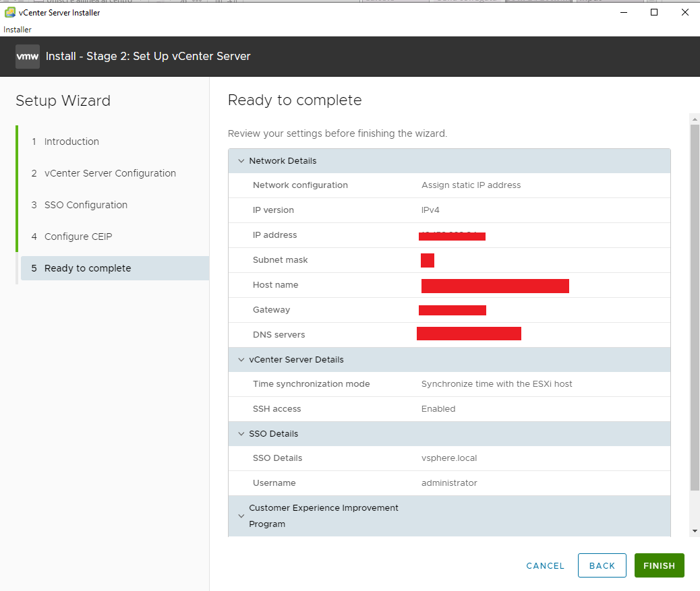This screenshot has width=700, height=591.
Task: Click the 'Assign static IP address' value
Action: [471, 185]
